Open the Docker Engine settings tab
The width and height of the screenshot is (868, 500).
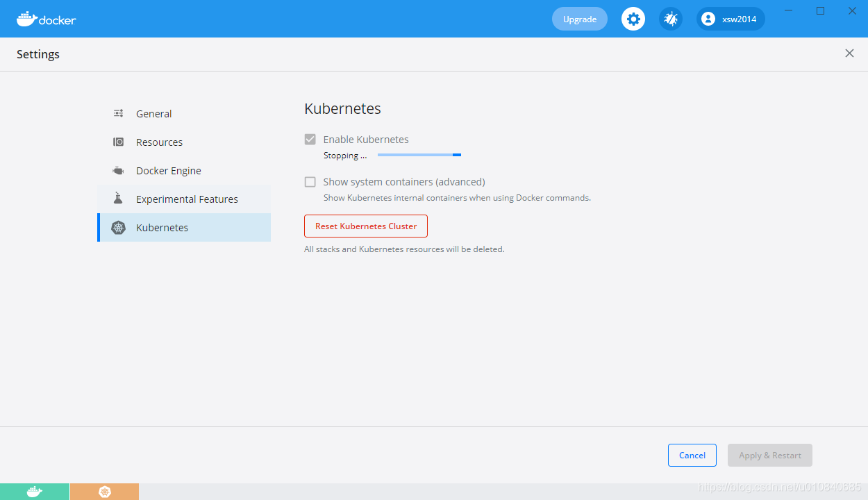tap(184, 170)
